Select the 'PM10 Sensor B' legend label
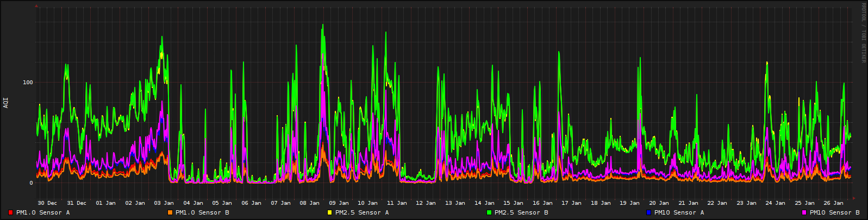 (x=834, y=212)
